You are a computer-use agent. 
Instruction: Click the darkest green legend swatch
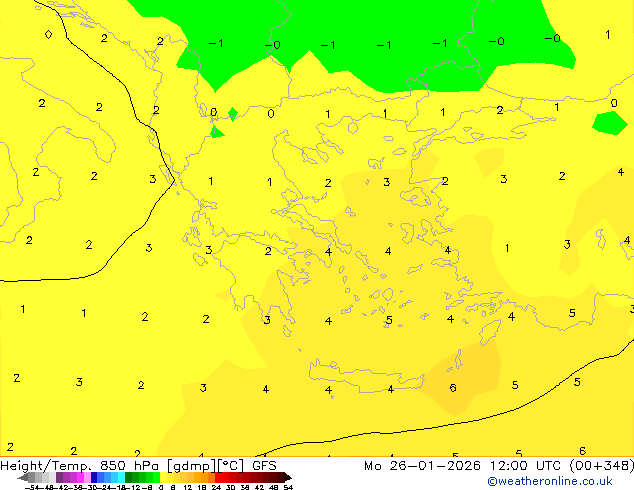128,477
